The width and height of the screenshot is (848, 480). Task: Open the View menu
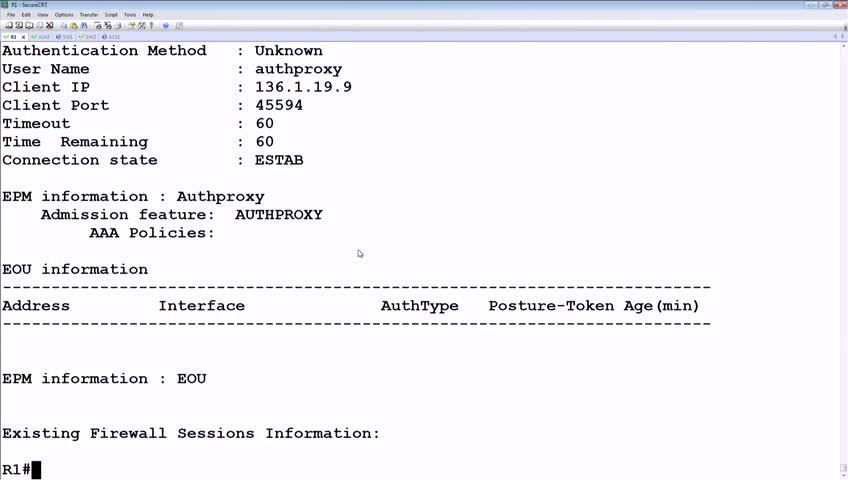(x=43, y=15)
